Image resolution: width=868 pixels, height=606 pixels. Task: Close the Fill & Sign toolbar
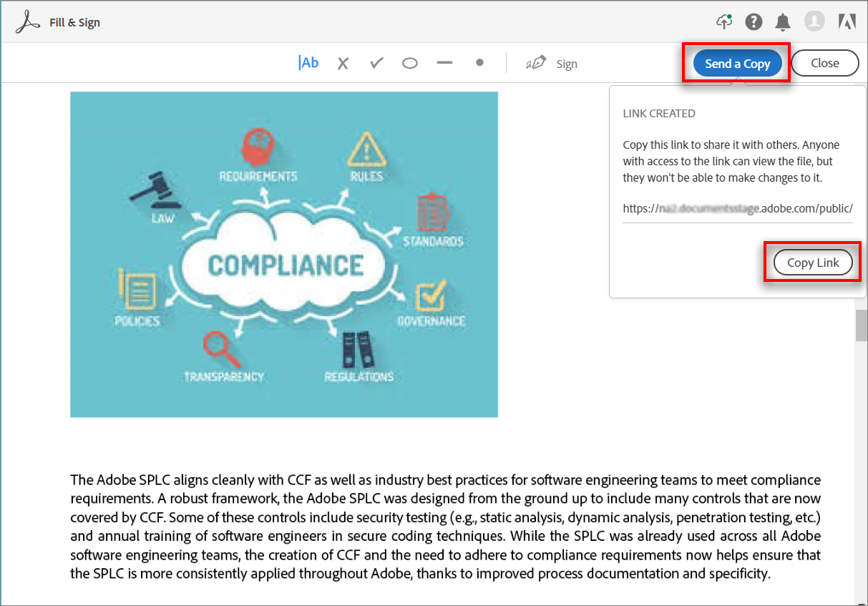pos(825,63)
